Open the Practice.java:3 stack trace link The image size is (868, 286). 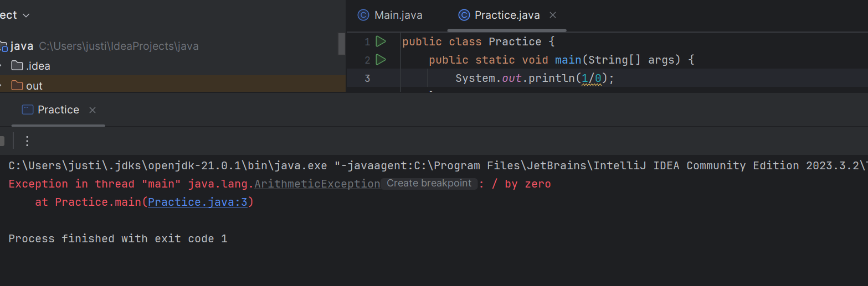click(197, 202)
